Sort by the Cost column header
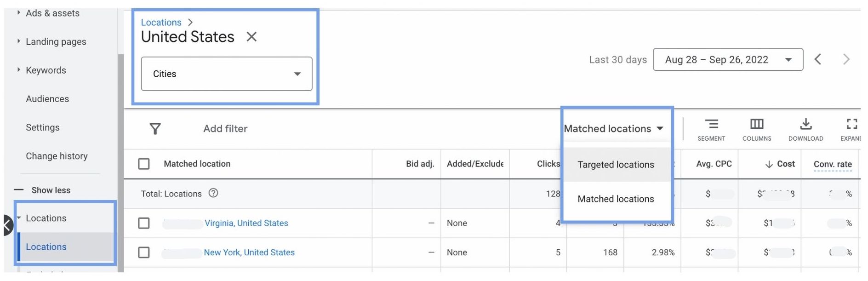 780,164
